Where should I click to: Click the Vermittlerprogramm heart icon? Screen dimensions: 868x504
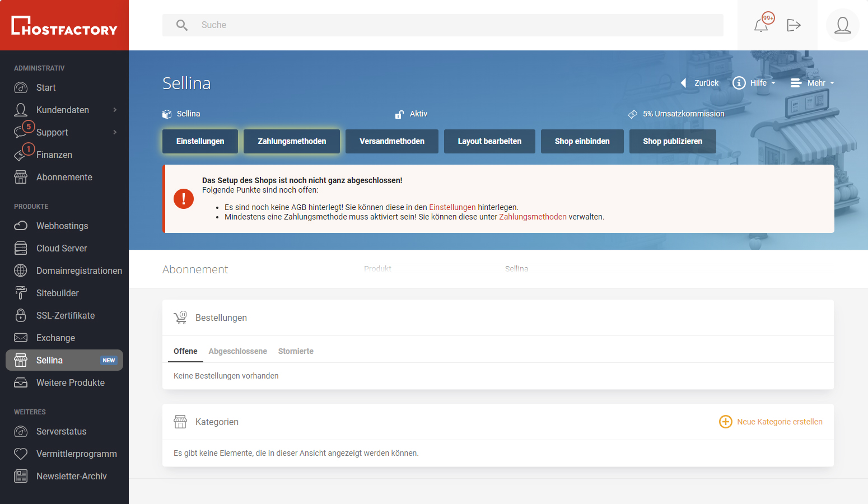point(21,454)
